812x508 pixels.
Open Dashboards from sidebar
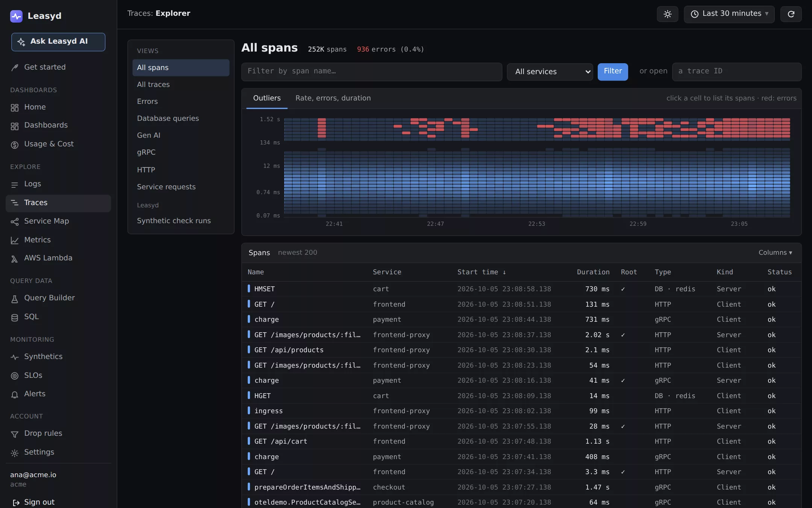(58, 125)
